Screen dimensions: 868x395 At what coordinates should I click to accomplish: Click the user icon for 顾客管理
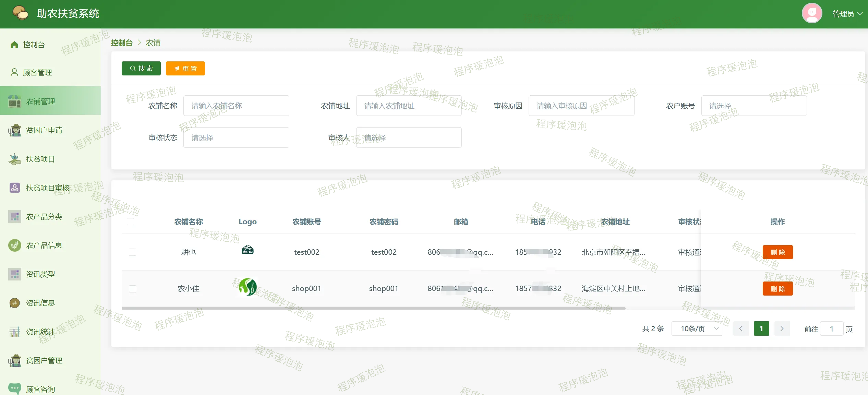click(14, 72)
